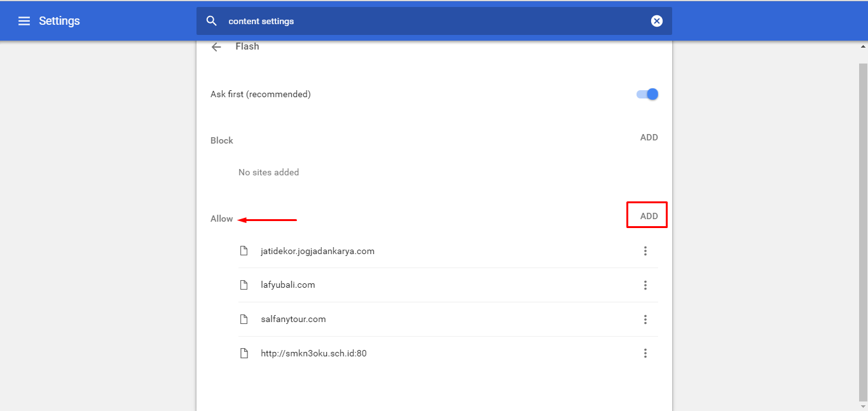The width and height of the screenshot is (868, 411).
Task: Open more actions for salfanytour.com
Action: coord(645,320)
